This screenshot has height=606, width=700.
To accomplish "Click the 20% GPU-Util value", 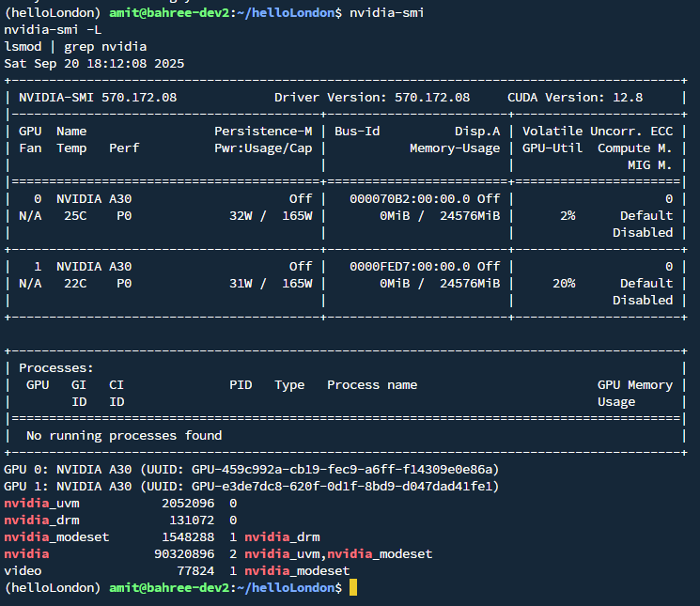I will [564, 283].
